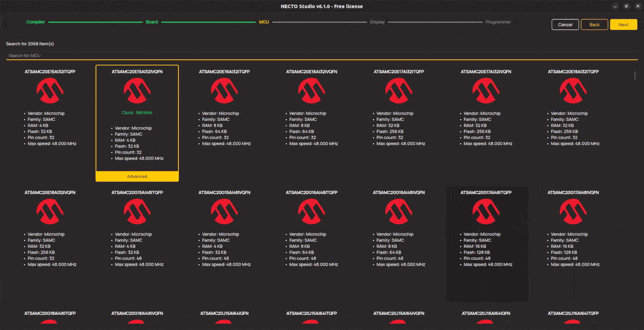Choose Microchip logo of ATSAMC20E18AI32IVQFN
The image size is (644, 330).
click(x=50, y=212)
